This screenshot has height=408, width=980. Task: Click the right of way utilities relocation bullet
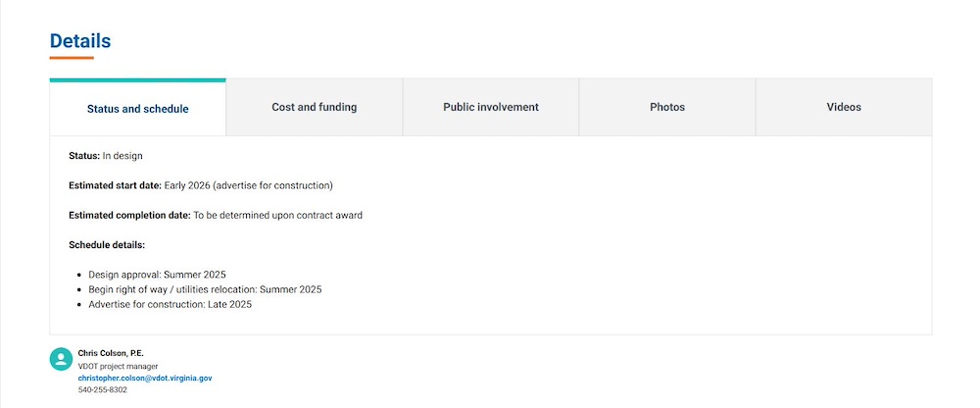coord(205,289)
